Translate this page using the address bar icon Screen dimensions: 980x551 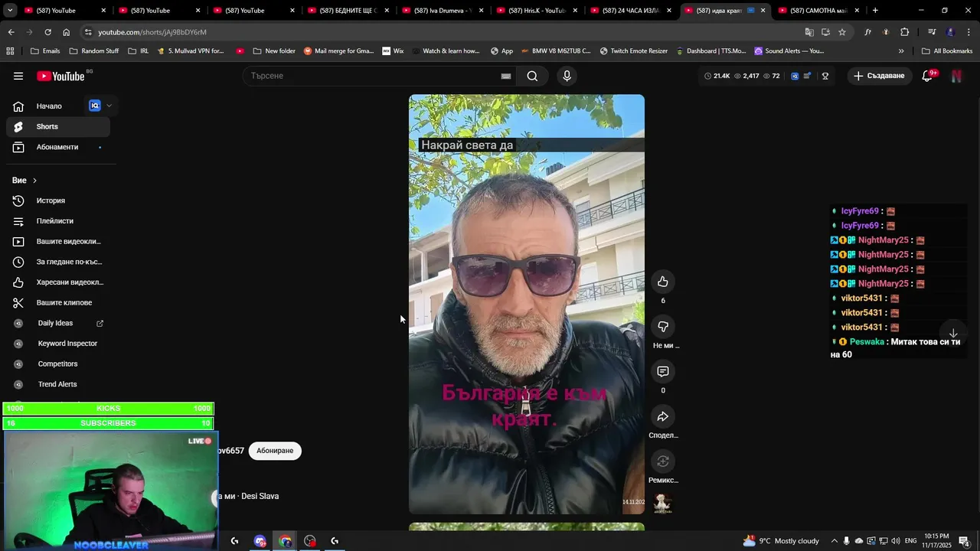(x=809, y=32)
